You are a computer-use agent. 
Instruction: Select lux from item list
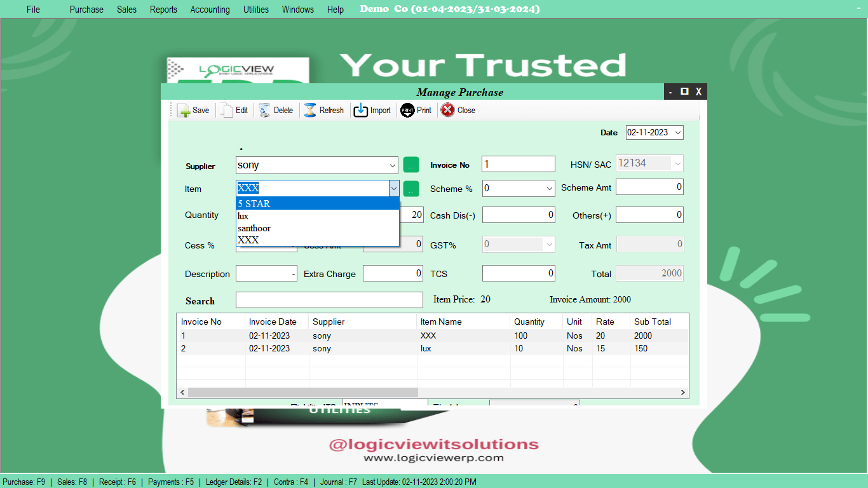[317, 216]
